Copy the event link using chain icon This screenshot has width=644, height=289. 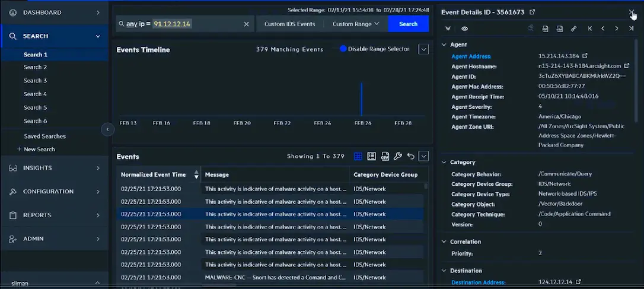573,28
